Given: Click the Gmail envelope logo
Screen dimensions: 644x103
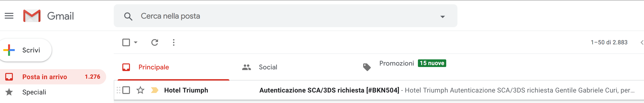Looking at the screenshot, I should [x=32, y=16].
